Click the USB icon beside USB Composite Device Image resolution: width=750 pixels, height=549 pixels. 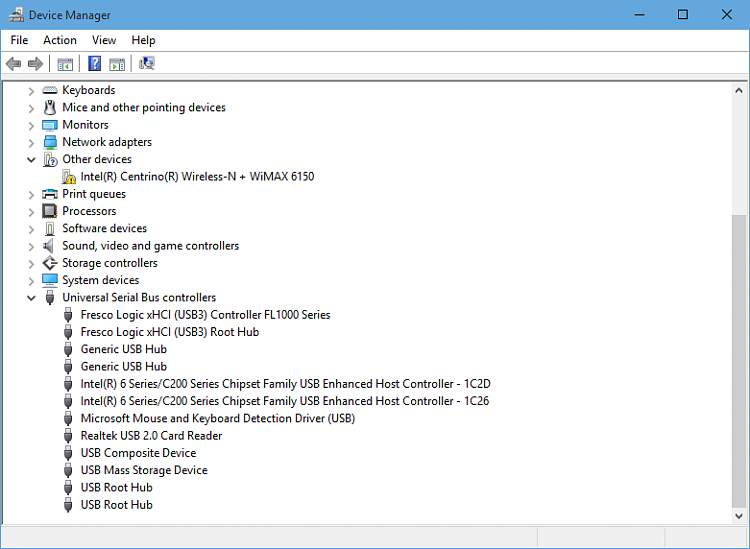(68, 453)
